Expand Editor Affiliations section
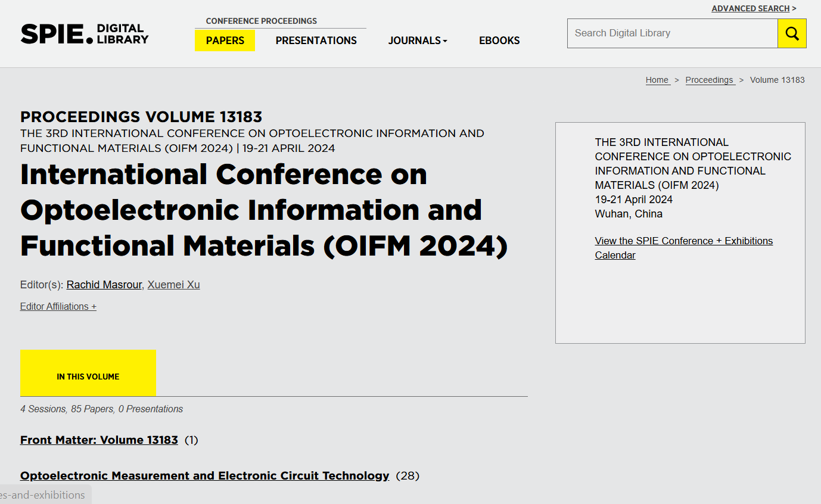The width and height of the screenshot is (821, 504). point(58,306)
